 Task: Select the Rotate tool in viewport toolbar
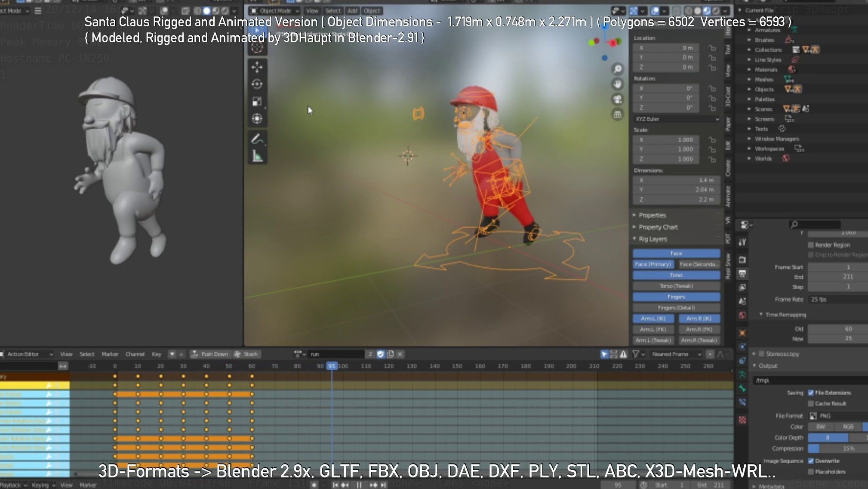(257, 84)
